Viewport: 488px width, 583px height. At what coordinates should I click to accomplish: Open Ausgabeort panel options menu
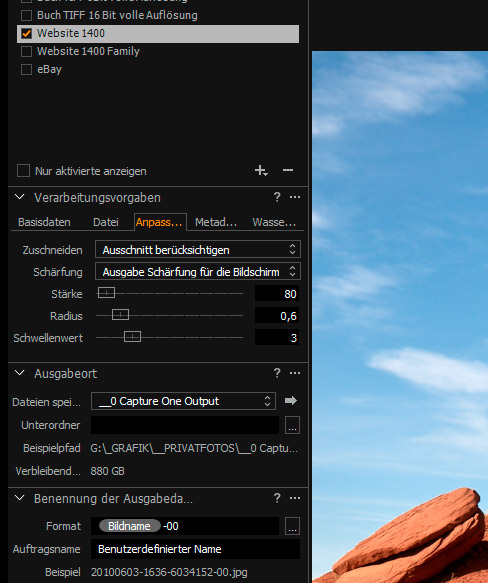295,373
